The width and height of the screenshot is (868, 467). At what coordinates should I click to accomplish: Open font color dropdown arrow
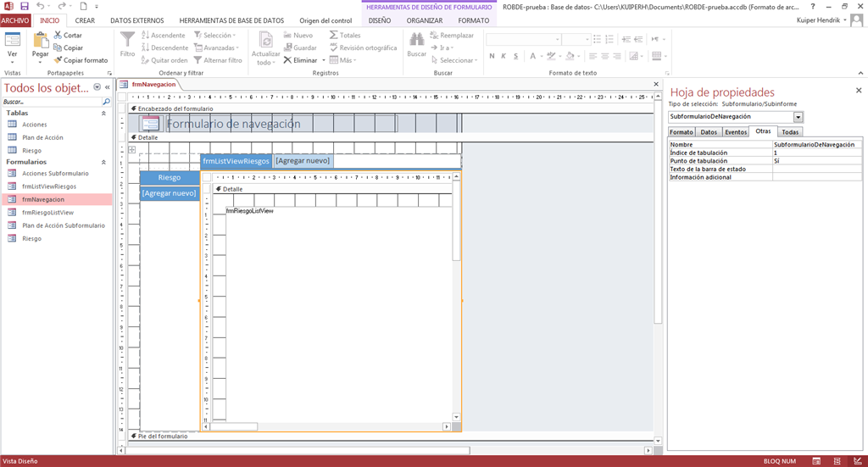point(541,56)
